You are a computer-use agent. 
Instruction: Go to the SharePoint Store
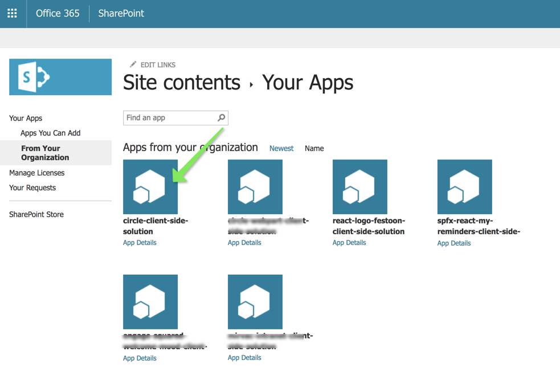tap(36, 214)
